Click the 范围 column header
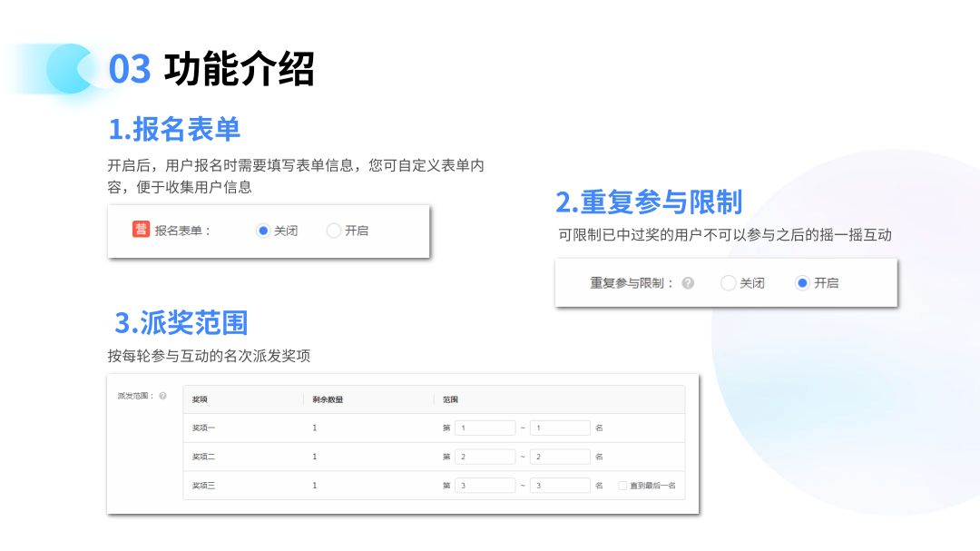 point(451,399)
